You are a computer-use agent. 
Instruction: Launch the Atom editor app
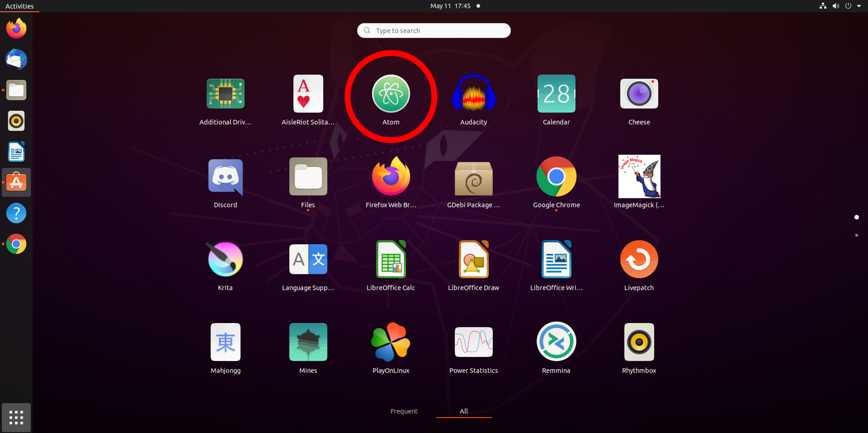click(391, 94)
